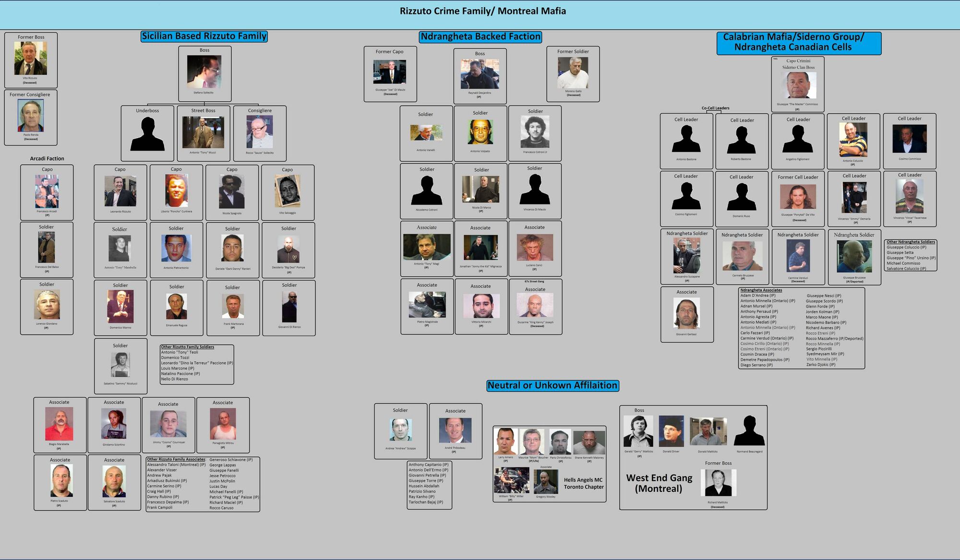Select Francesco Del Balso's Soldier photo
The width and height of the screenshot is (960, 560).
coord(47,247)
